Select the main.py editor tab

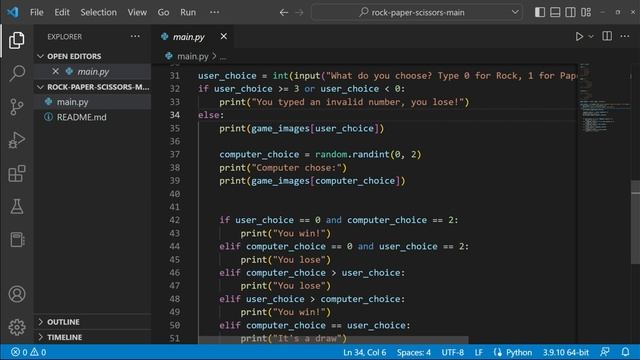tap(193, 36)
